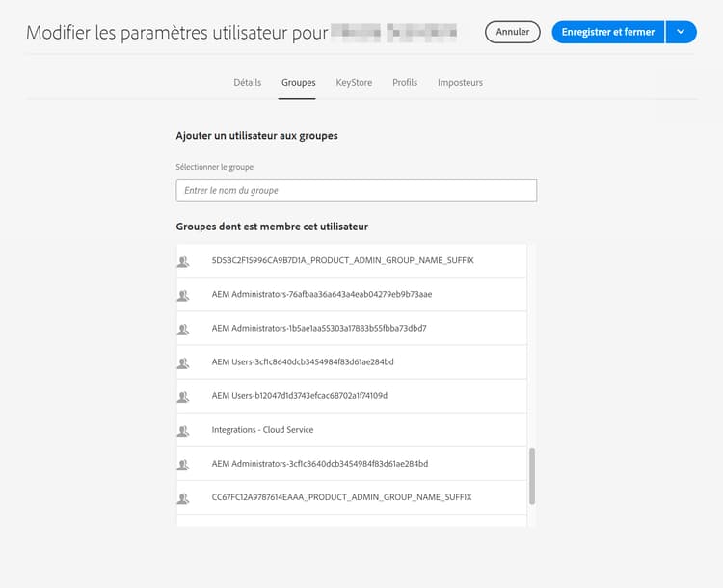723x588 pixels.
Task: Expand the Enregistrer et fermer dropdown arrow
Action: click(x=681, y=32)
